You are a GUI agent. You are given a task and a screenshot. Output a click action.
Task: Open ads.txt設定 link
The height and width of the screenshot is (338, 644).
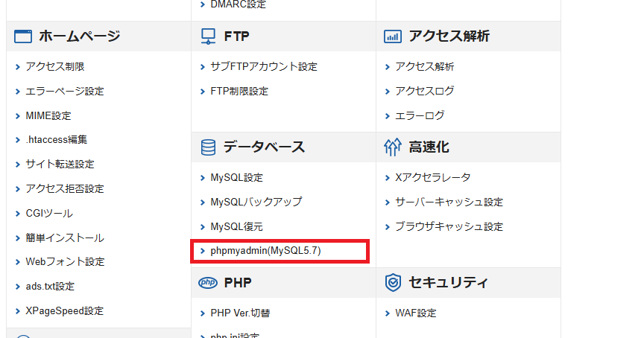pyautogui.click(x=50, y=287)
